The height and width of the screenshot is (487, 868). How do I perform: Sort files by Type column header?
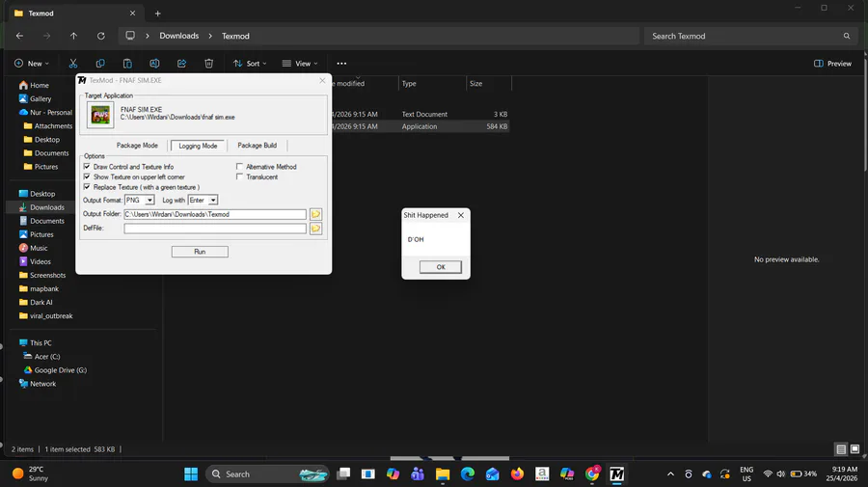(432, 84)
